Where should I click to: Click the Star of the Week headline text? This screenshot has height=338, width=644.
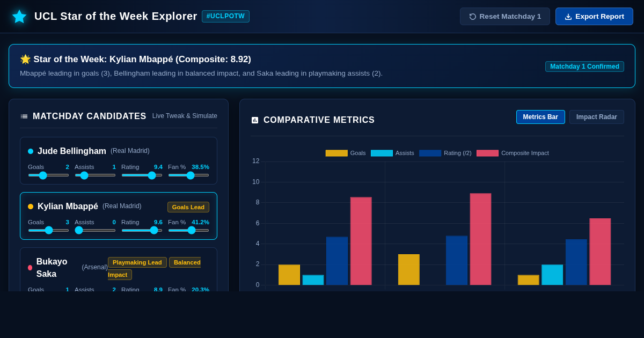pos(135,60)
